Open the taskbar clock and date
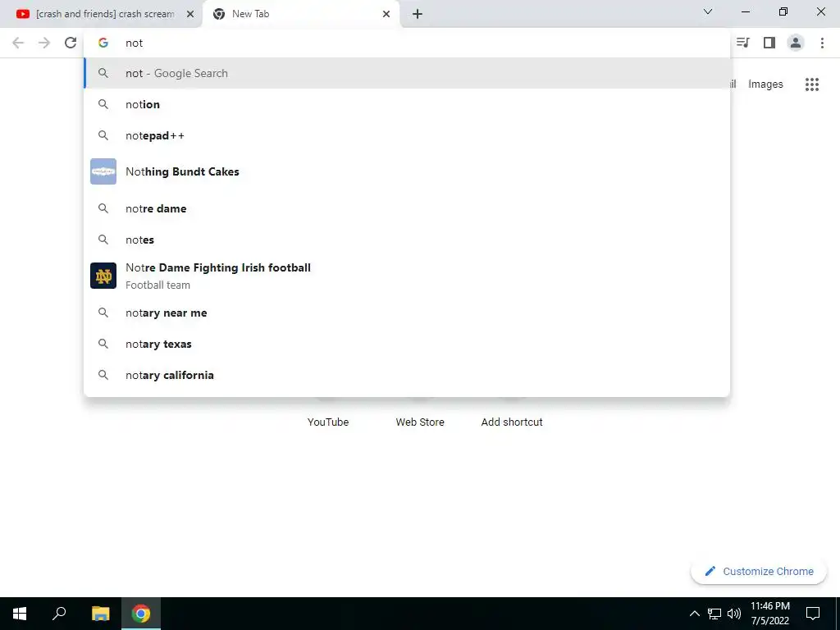Viewport: 840px width, 630px height. coord(769,614)
